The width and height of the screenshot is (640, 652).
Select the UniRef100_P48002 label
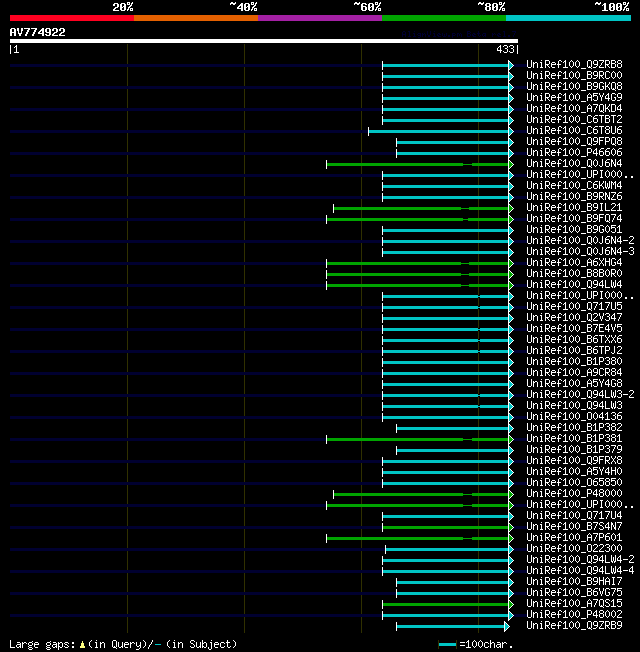coord(574,615)
